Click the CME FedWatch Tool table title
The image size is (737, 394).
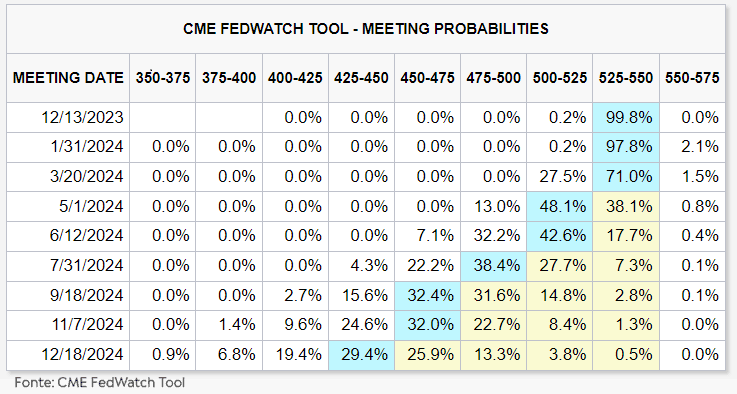point(366,29)
